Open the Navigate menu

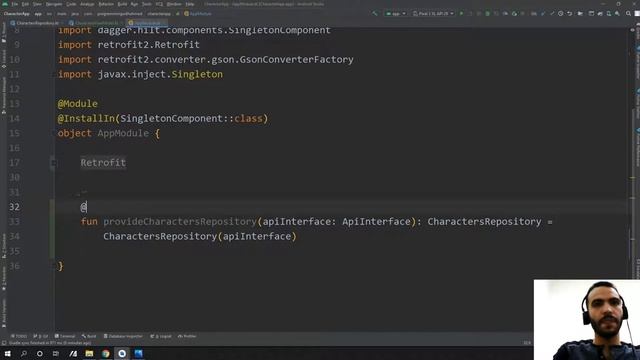point(54,4)
